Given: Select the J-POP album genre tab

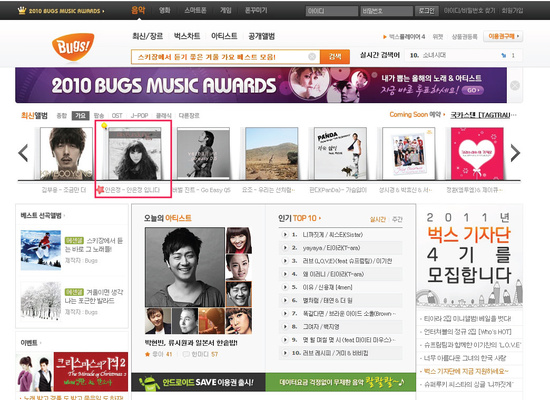Looking at the screenshot, I should point(139,115).
